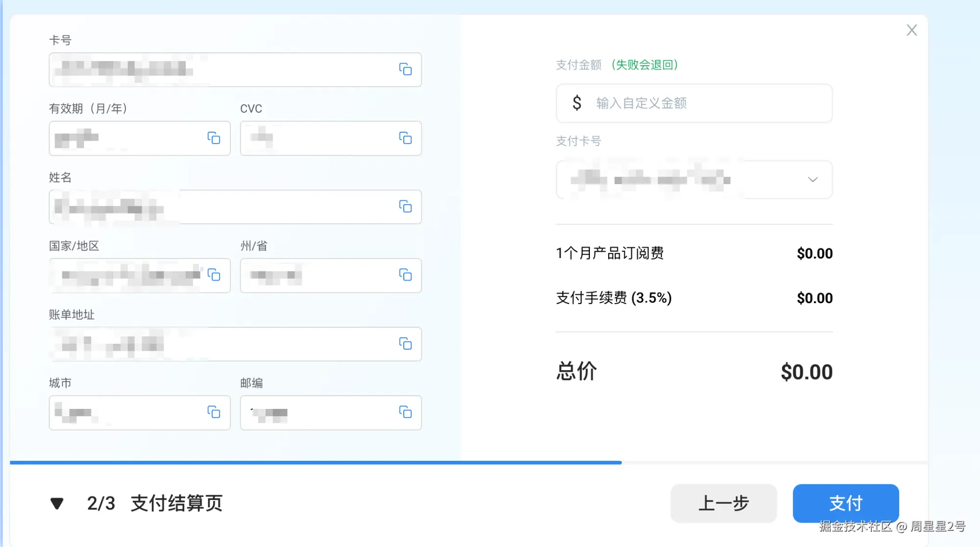Copy the card number (卡号)
The width and height of the screenshot is (980, 547).
405,70
